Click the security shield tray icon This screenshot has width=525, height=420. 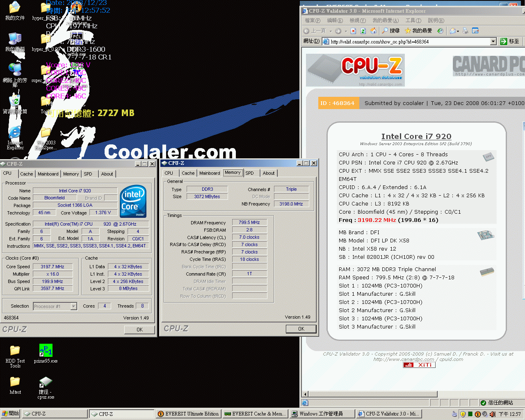coord(463,414)
